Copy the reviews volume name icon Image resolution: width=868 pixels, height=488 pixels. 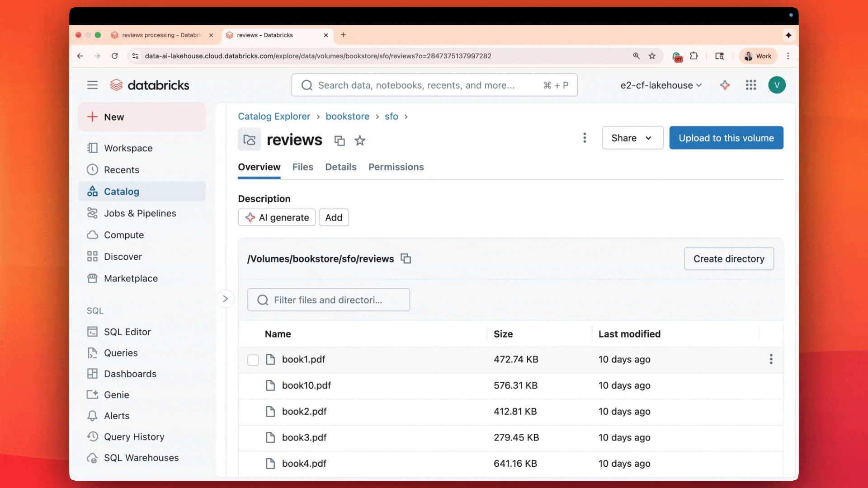tap(340, 141)
